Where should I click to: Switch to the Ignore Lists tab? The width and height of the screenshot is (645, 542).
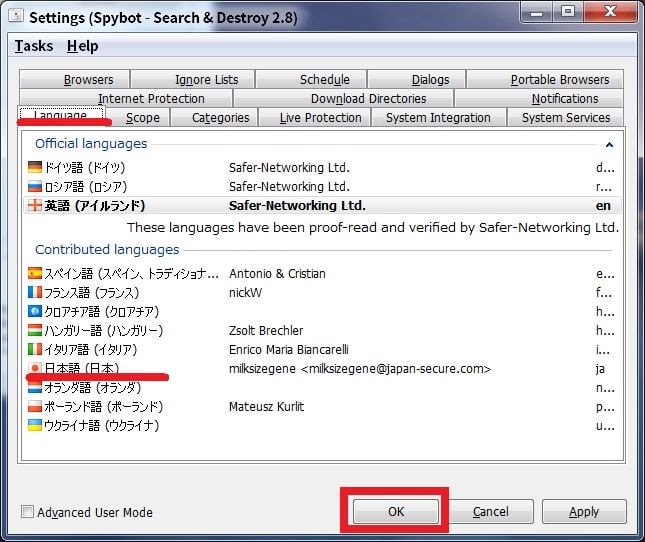[193, 79]
